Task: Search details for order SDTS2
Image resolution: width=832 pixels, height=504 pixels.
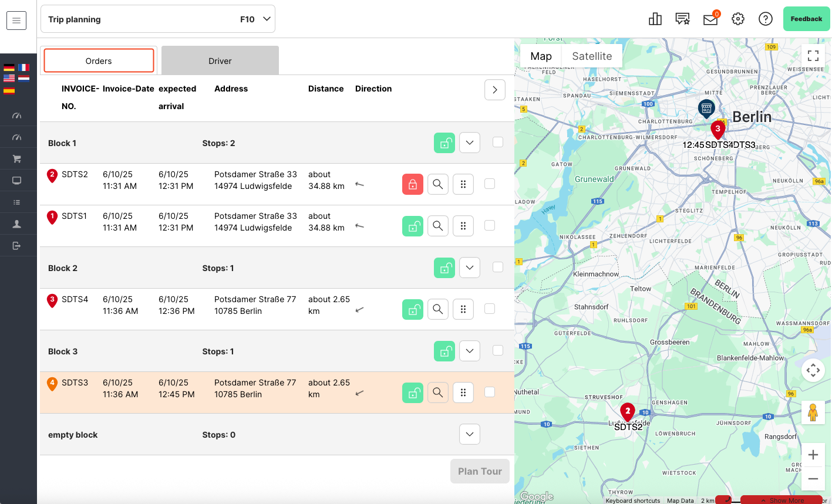Action: pyautogui.click(x=438, y=184)
